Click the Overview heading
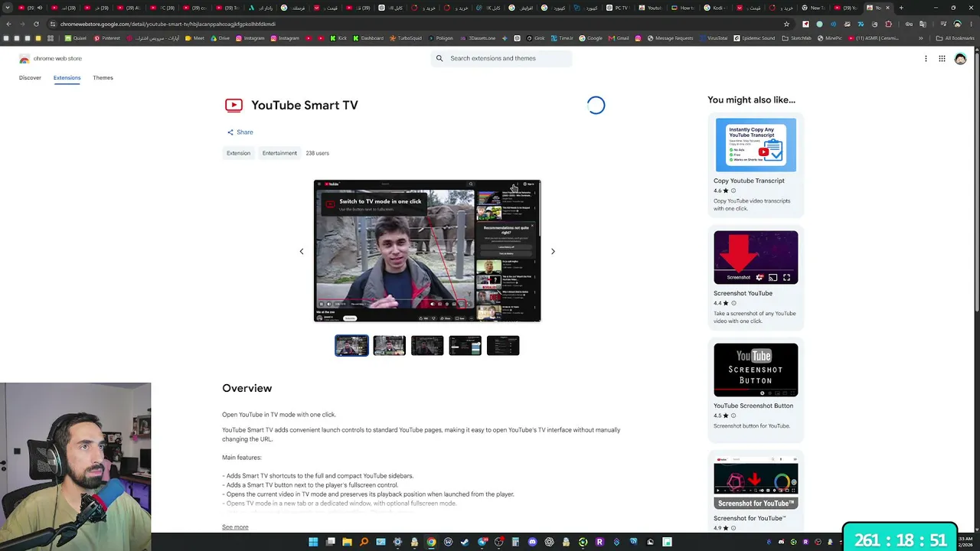 point(247,388)
